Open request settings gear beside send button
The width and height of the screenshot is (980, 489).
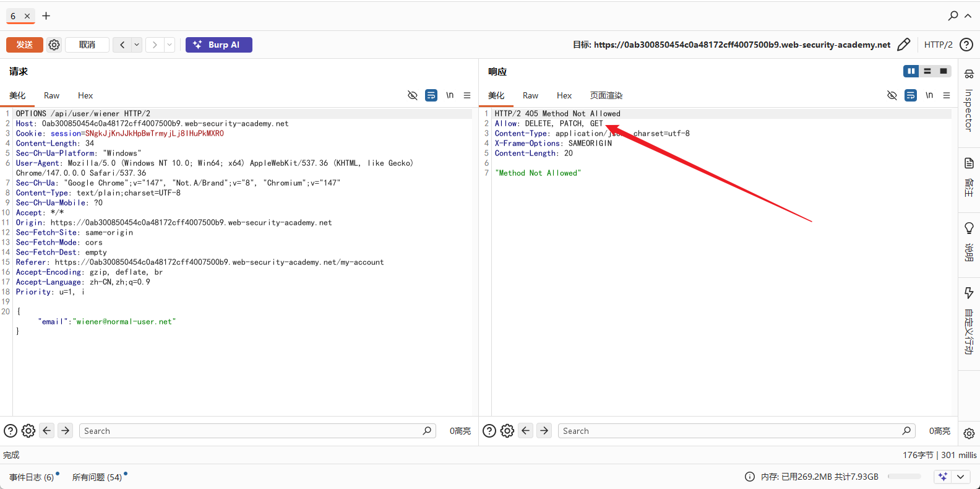tap(54, 45)
